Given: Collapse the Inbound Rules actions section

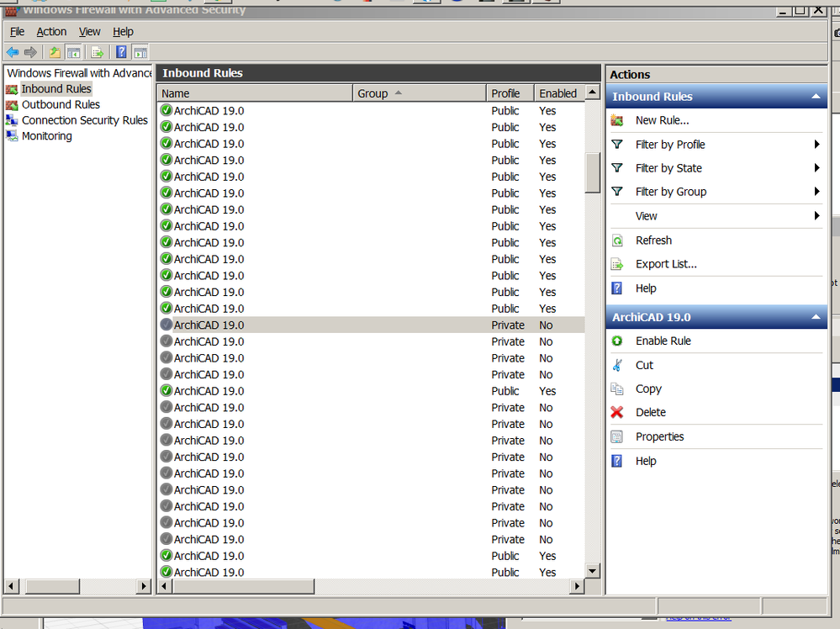Looking at the screenshot, I should [816, 97].
